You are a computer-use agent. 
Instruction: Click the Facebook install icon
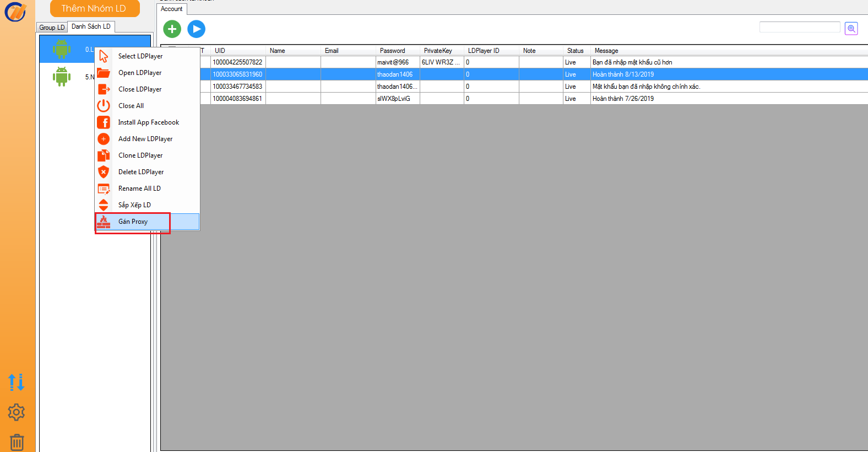104,122
